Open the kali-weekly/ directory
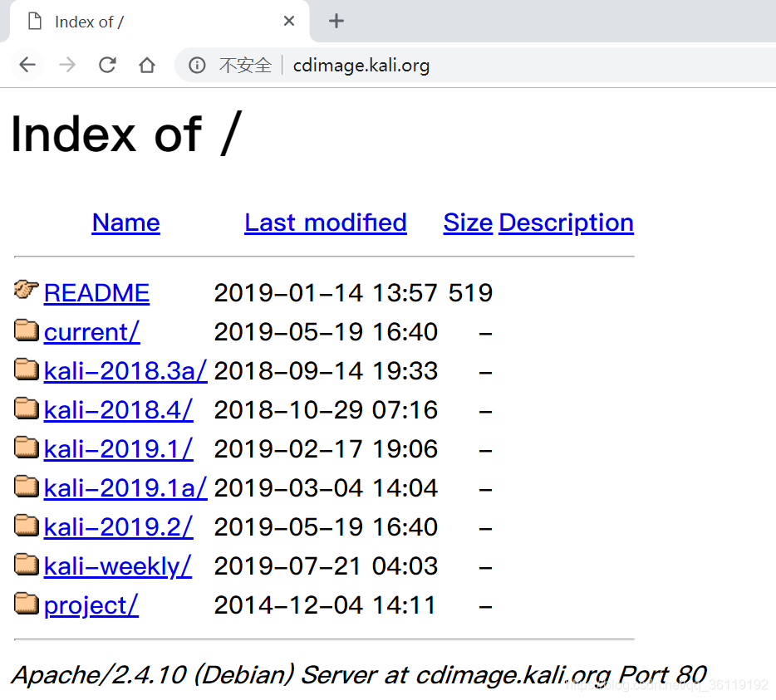The height and width of the screenshot is (700, 776). pyautogui.click(x=118, y=566)
